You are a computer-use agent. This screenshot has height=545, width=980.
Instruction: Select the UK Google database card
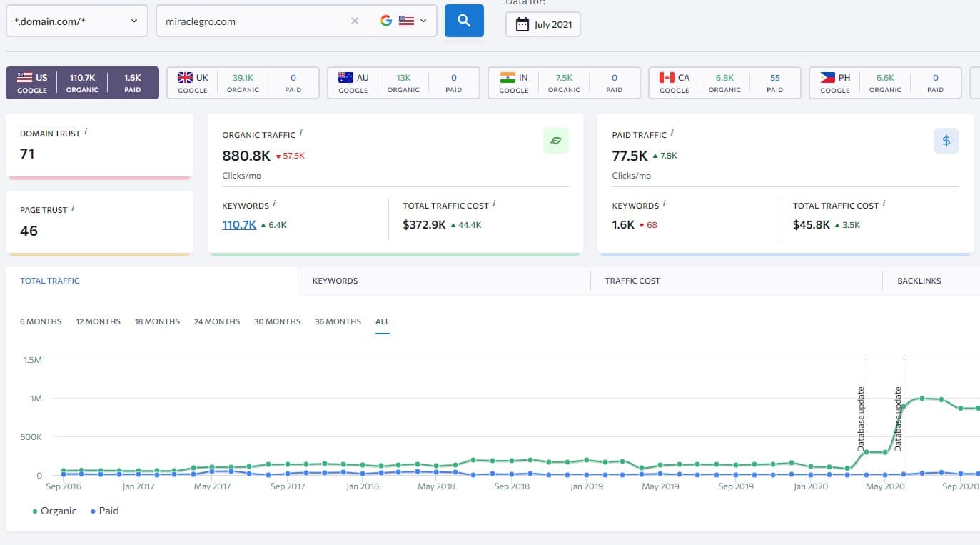(x=243, y=83)
